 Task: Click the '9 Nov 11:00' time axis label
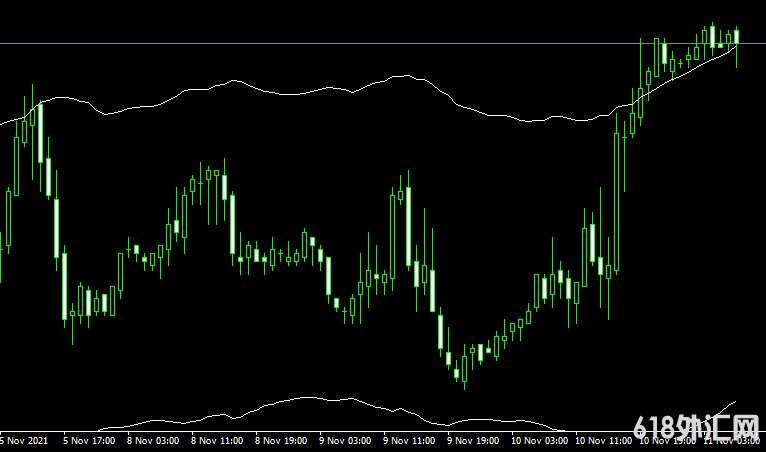[x=409, y=441]
